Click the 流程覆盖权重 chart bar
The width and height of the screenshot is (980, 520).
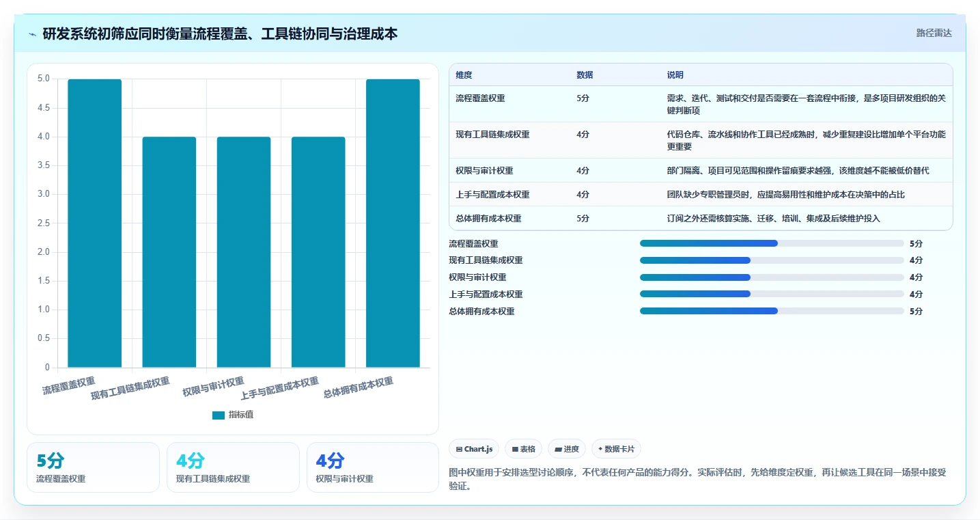click(x=94, y=223)
